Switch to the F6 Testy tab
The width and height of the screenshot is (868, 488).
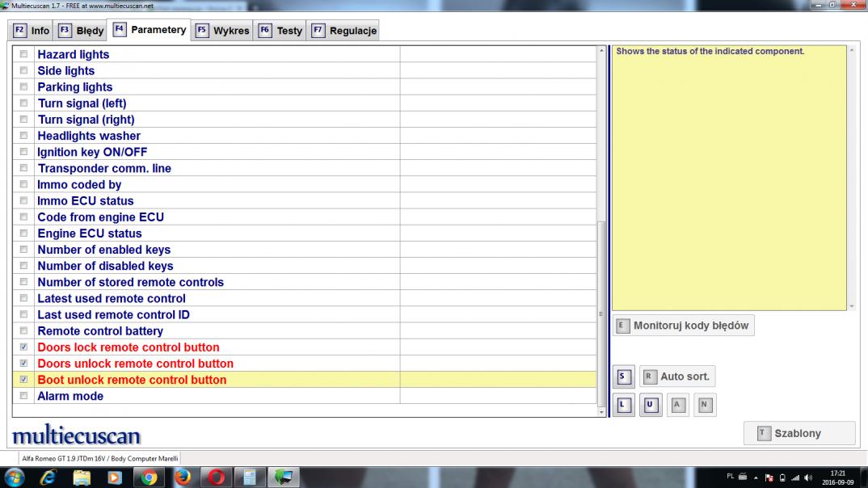point(280,31)
